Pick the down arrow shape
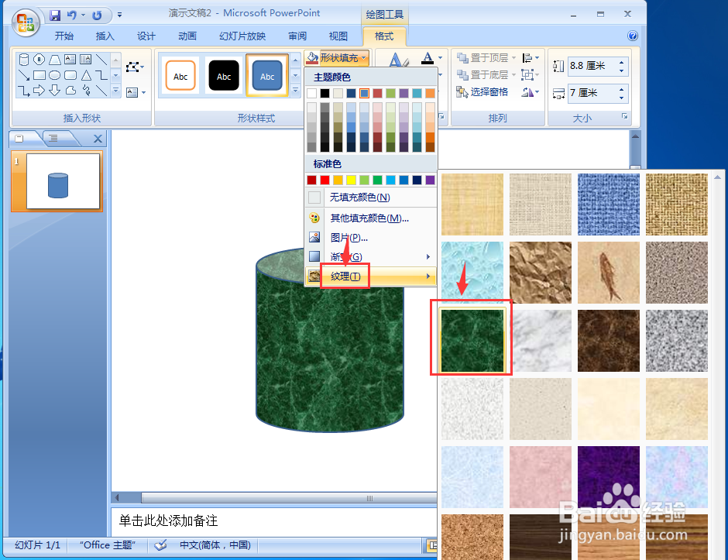Image resolution: width=728 pixels, height=560 pixels. (x=55, y=91)
